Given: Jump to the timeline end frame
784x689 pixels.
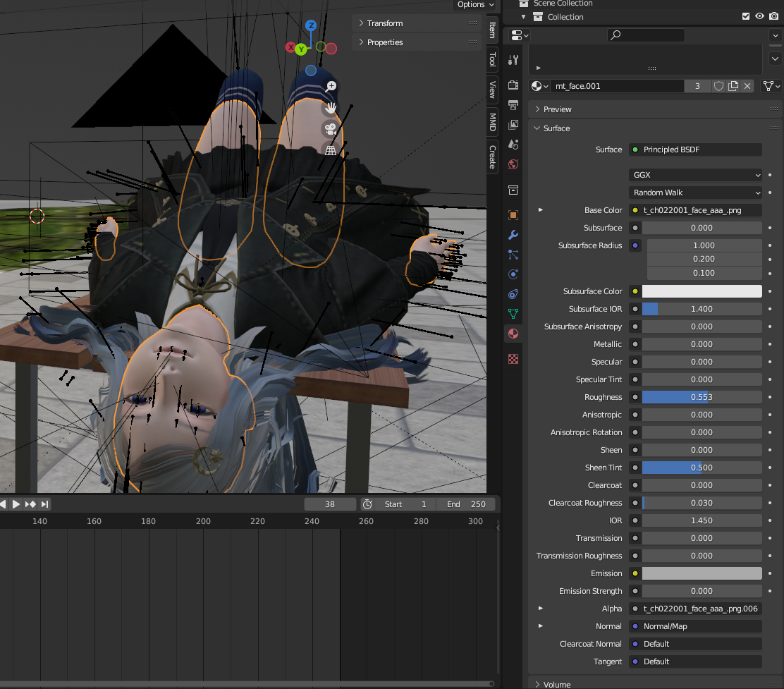Looking at the screenshot, I should coord(44,504).
